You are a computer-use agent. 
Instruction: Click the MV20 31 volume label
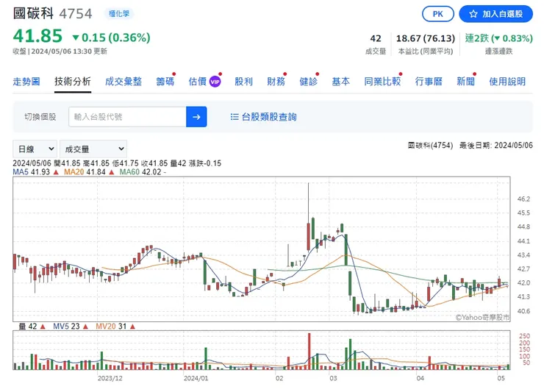pyautogui.click(x=115, y=327)
